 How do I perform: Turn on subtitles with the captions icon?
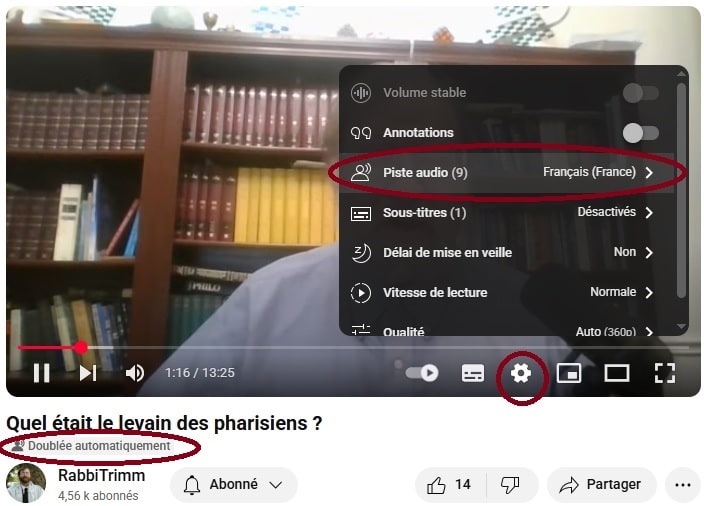point(473,373)
